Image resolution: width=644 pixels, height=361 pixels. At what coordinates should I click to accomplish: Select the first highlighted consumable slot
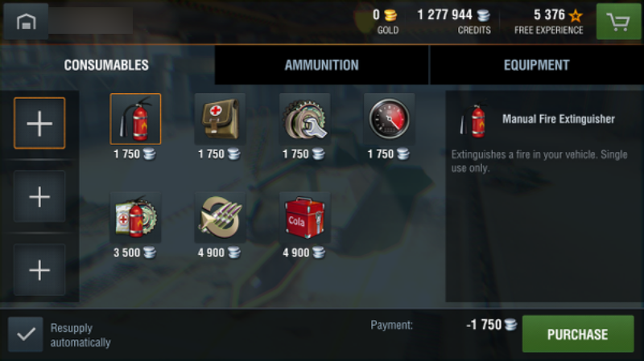click(x=39, y=123)
